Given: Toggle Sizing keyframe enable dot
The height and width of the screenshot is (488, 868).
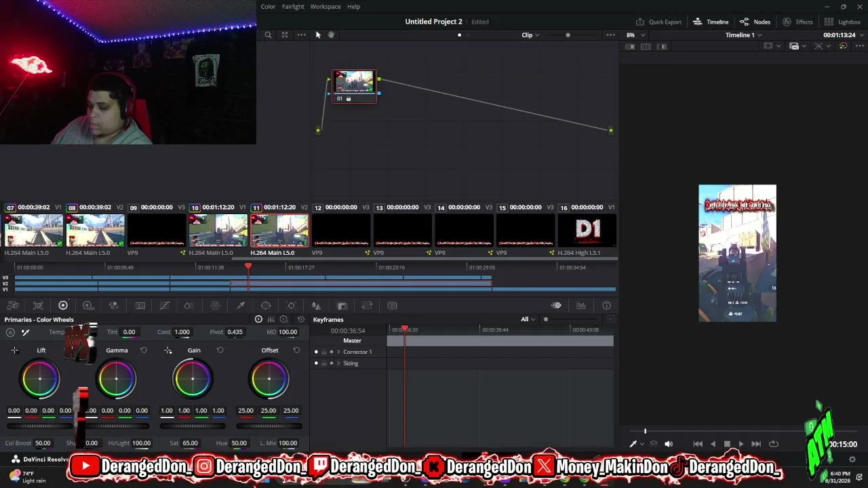Looking at the screenshot, I should tap(316, 363).
